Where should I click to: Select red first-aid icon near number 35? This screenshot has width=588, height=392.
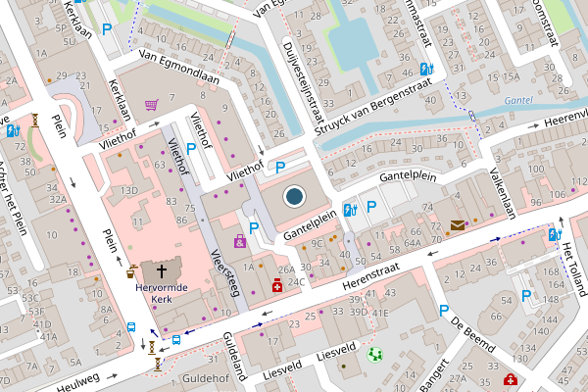[x=511, y=379]
